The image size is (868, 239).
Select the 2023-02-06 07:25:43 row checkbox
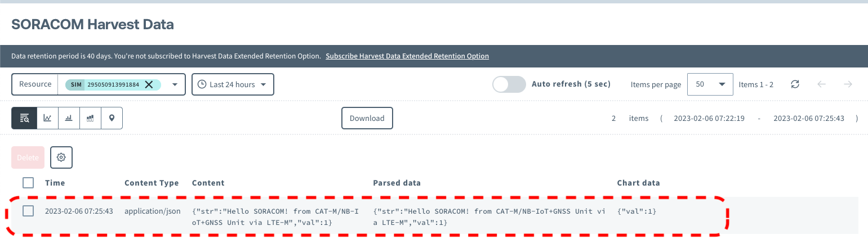tap(28, 211)
